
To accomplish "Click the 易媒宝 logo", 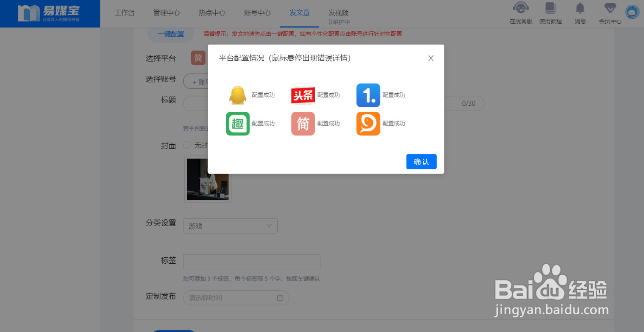I will (x=49, y=13).
